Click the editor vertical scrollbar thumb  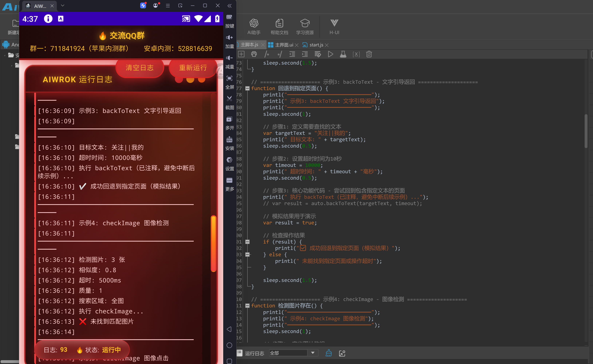586,131
